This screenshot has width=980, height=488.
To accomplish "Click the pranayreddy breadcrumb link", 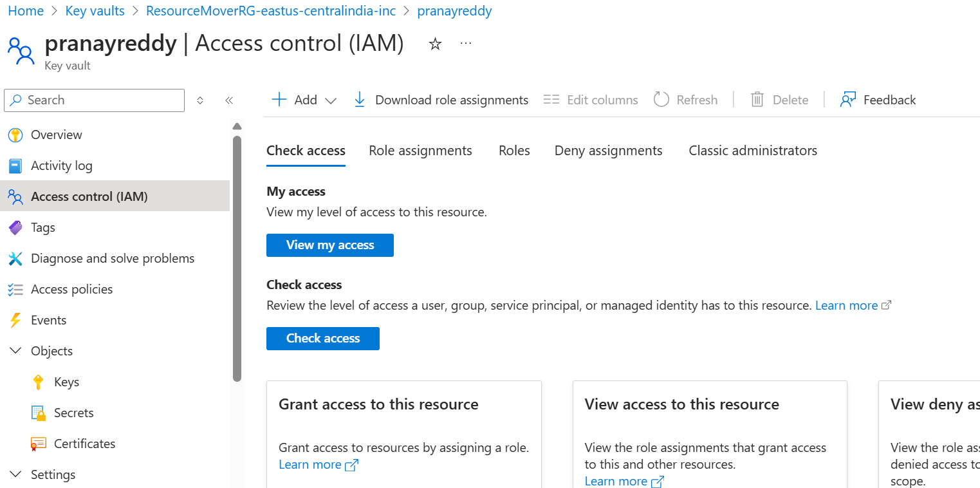I will tap(454, 11).
